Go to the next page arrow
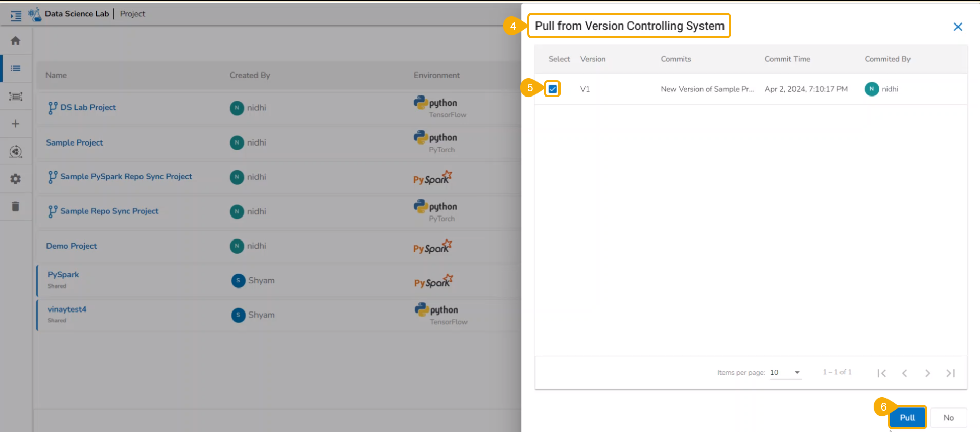This screenshot has width=980, height=432. pos(927,373)
